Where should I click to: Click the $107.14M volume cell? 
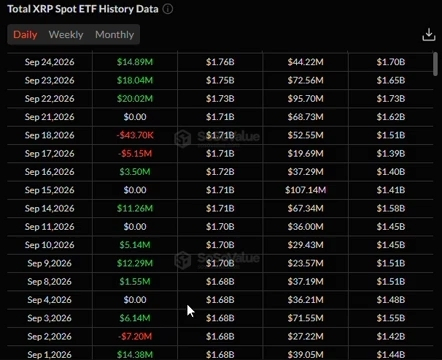305,190
